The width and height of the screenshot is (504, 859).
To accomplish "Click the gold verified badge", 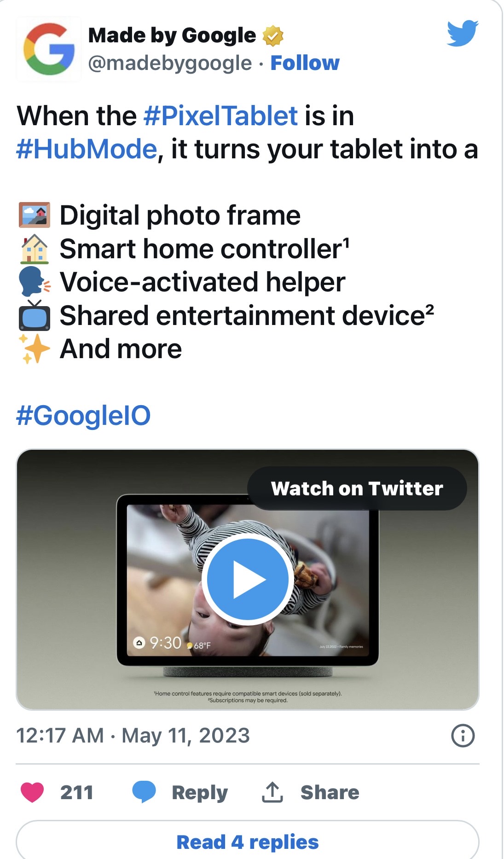I will tap(273, 36).
